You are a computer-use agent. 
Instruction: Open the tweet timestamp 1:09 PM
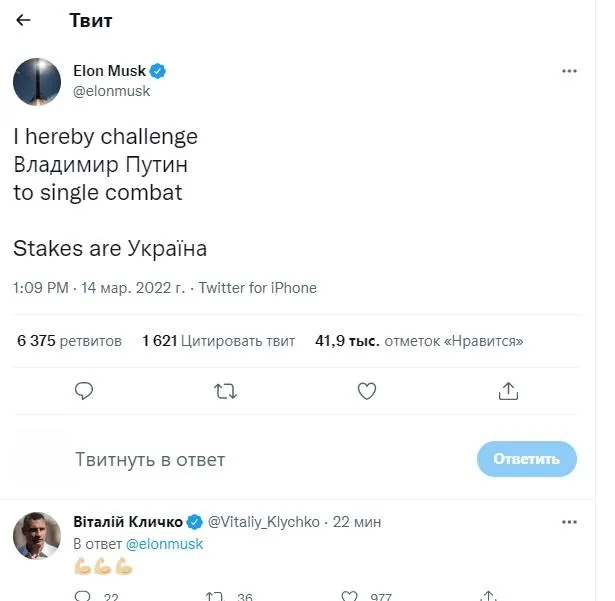pyautogui.click(x=40, y=288)
